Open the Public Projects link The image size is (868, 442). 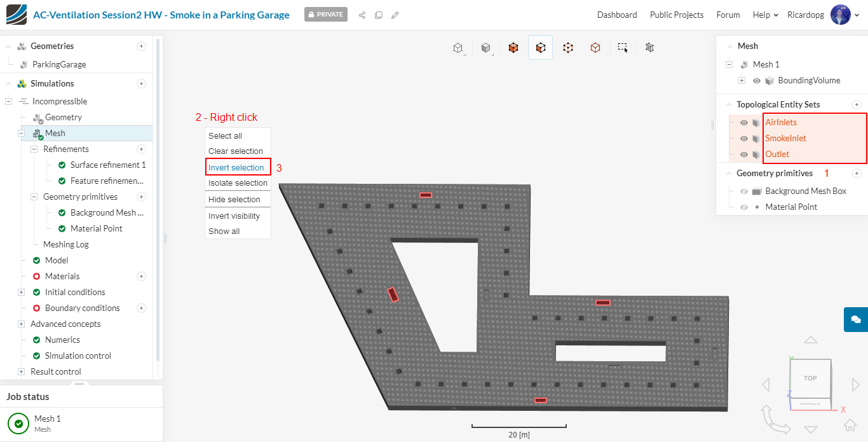coord(677,15)
